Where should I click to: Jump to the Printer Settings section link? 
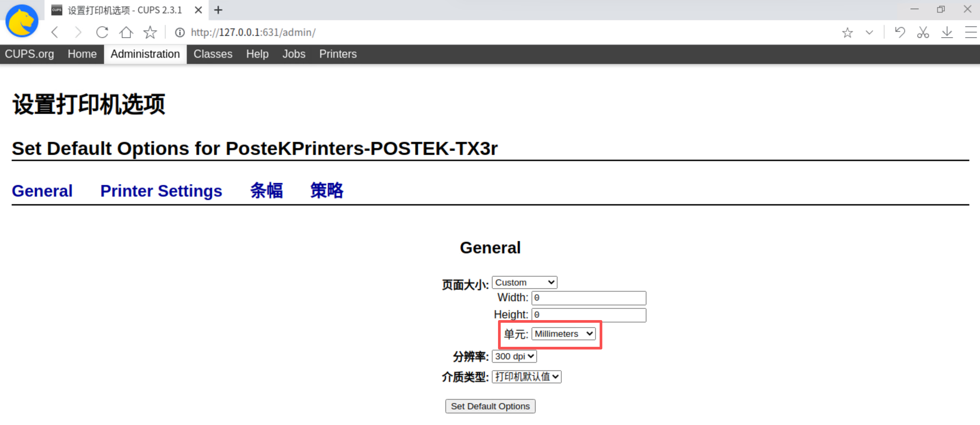tap(161, 191)
